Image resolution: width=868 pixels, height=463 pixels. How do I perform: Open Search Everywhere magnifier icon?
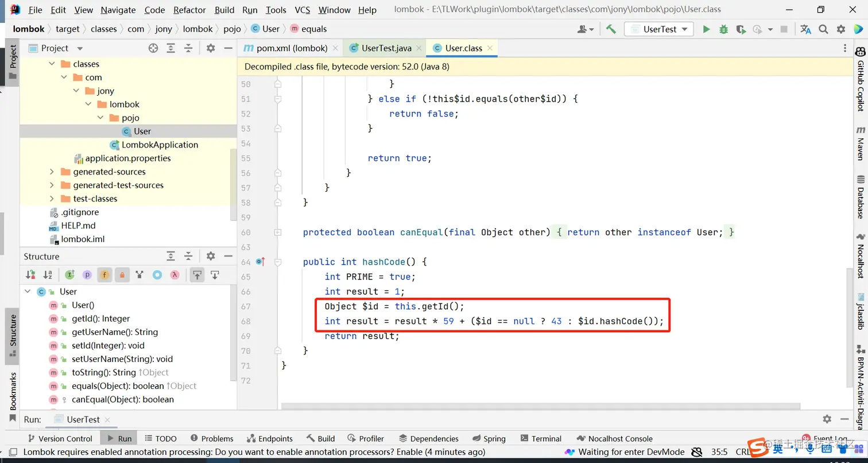[x=823, y=29]
